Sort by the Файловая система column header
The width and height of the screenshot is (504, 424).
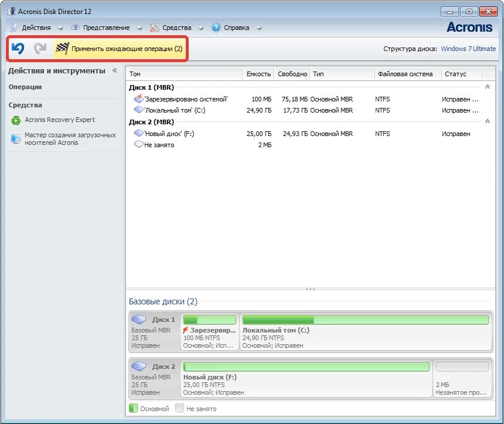point(408,74)
